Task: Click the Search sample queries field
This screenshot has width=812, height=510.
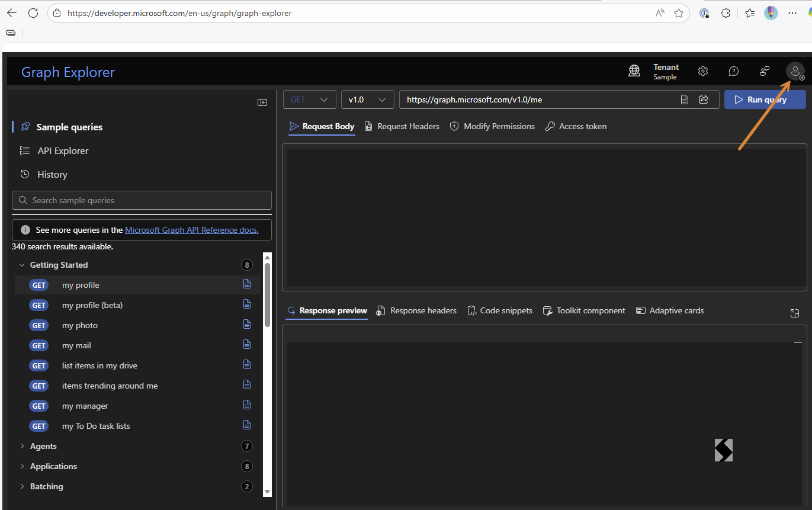Action: click(x=142, y=200)
